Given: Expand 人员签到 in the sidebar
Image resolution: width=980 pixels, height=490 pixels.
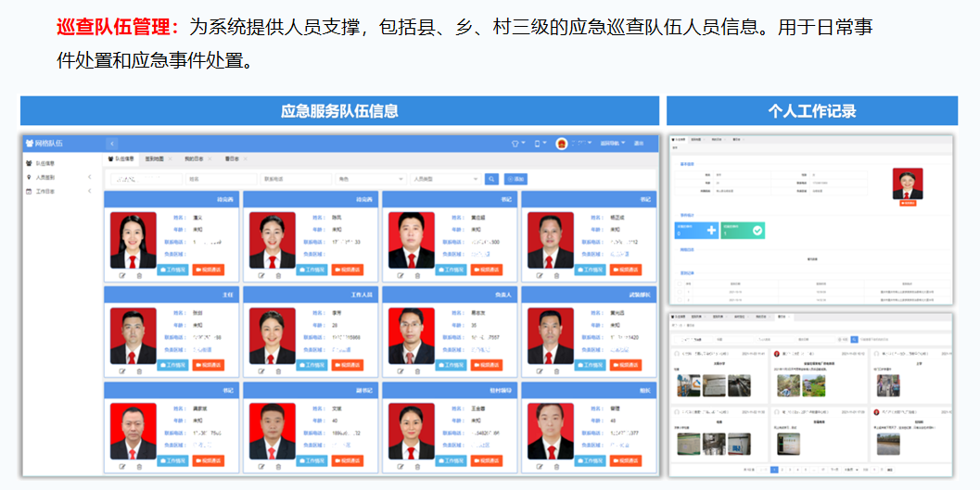Looking at the screenshot, I should coord(58,177).
